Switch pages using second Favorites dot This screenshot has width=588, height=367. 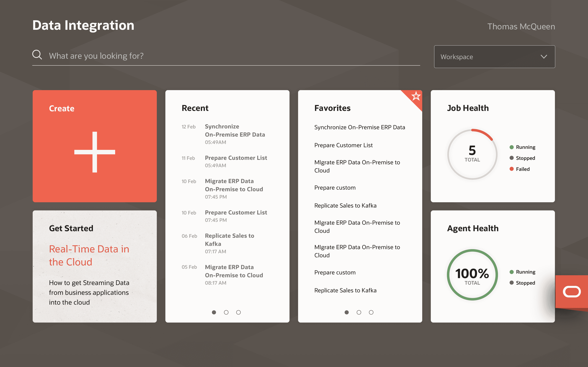coord(359,312)
